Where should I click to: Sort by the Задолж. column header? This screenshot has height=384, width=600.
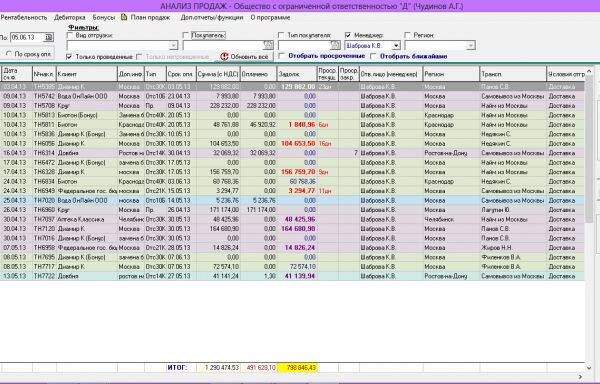297,74
